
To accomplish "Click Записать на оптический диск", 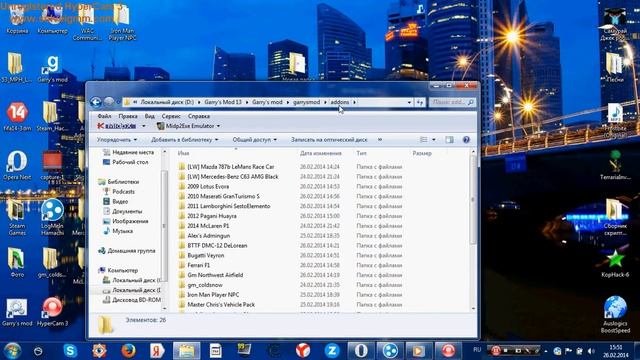I will pyautogui.click(x=329, y=140).
